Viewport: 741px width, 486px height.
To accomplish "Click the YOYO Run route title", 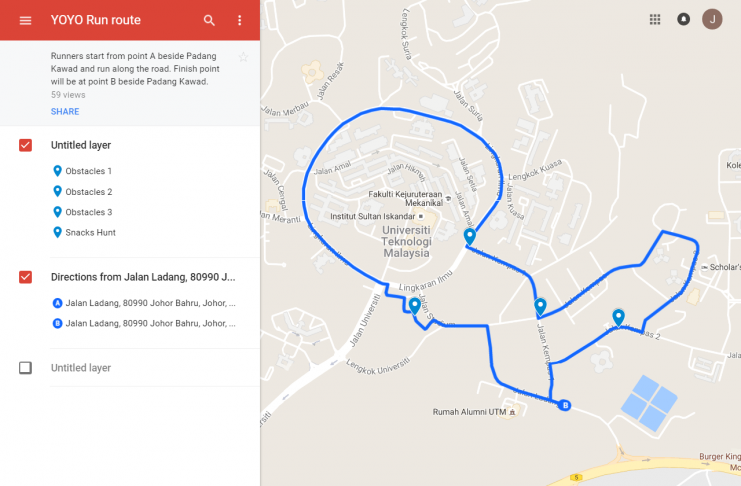I will 96,20.
